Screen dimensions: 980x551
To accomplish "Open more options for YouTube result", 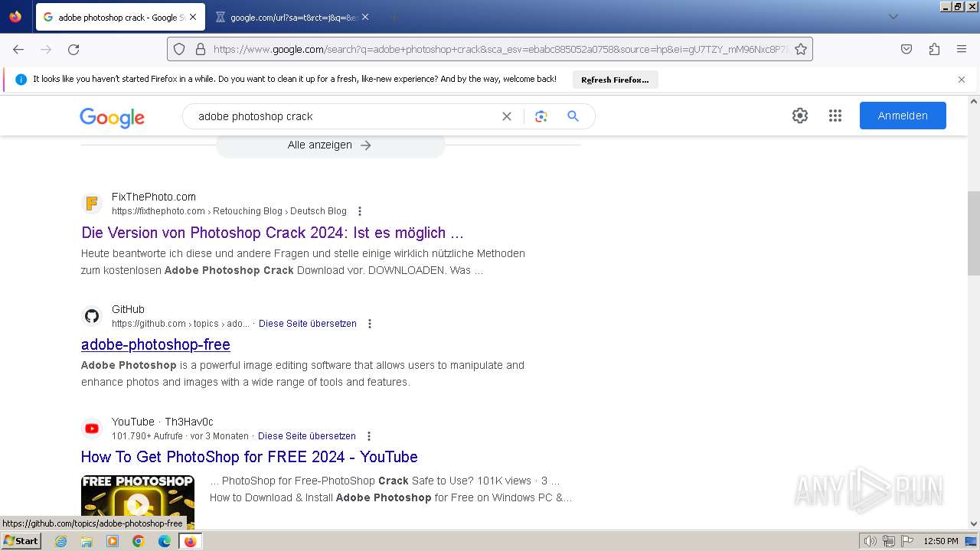I will pos(369,436).
